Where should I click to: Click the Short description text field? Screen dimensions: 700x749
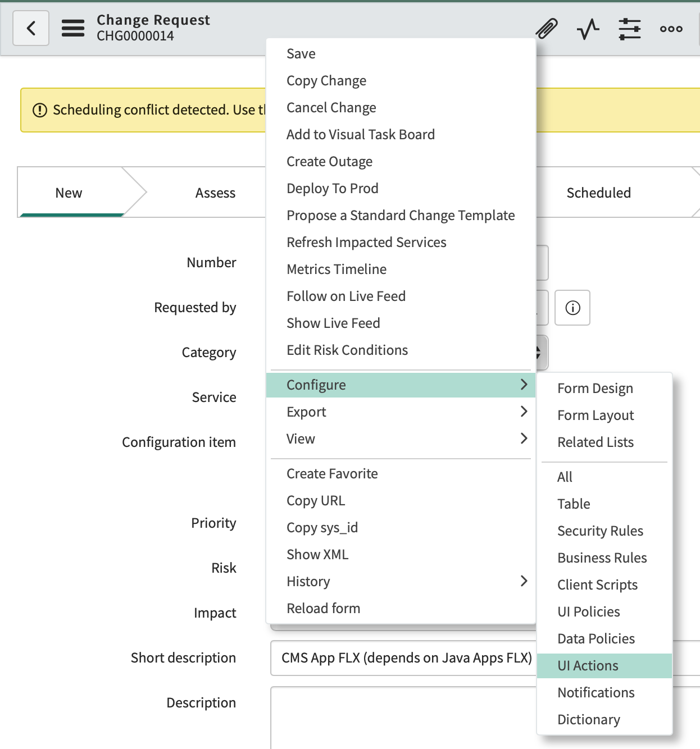tap(402, 658)
